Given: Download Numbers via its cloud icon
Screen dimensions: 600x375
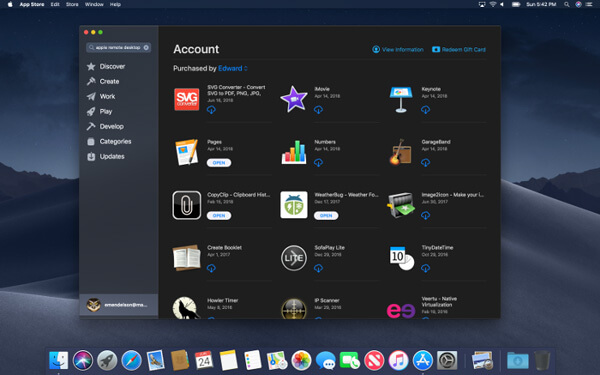Looking at the screenshot, I should (x=318, y=163).
